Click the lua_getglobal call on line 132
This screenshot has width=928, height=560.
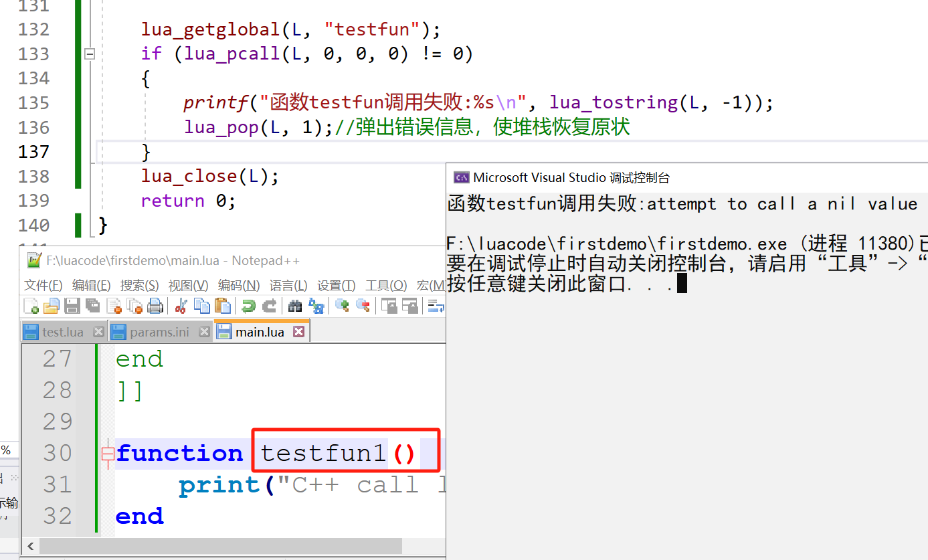point(210,29)
